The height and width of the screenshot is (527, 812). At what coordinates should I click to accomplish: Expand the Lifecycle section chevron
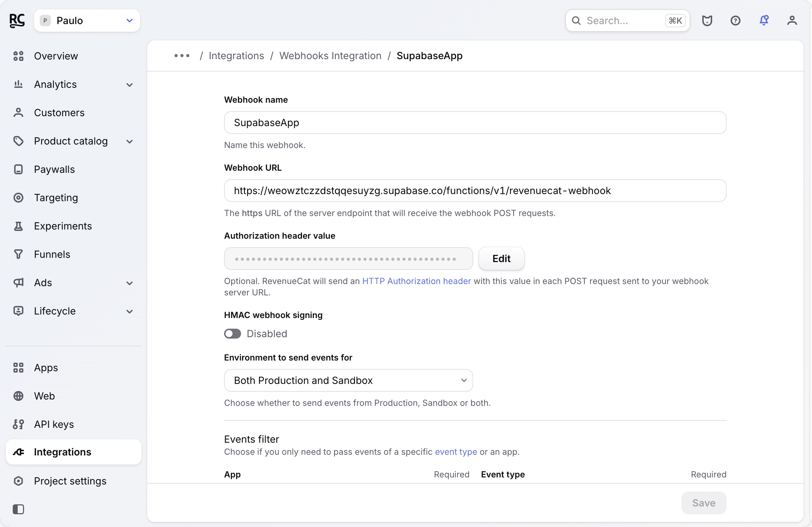pos(130,311)
